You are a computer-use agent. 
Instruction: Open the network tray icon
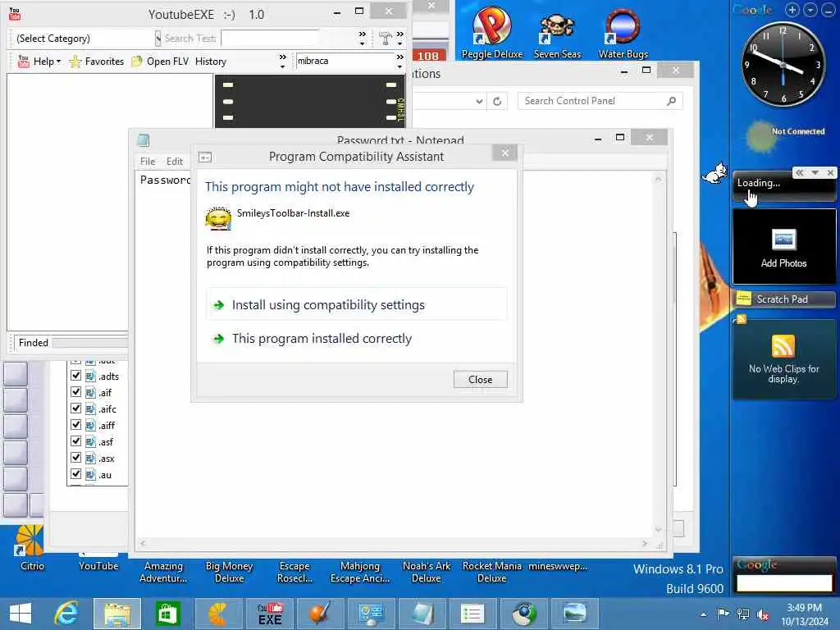(743, 614)
